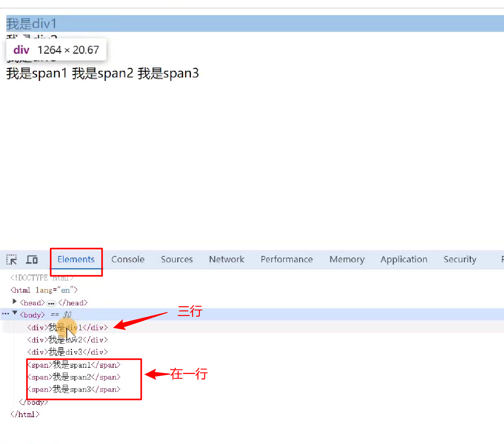The width and height of the screenshot is (504, 444).
Task: Open the Security tab
Action: (460, 260)
